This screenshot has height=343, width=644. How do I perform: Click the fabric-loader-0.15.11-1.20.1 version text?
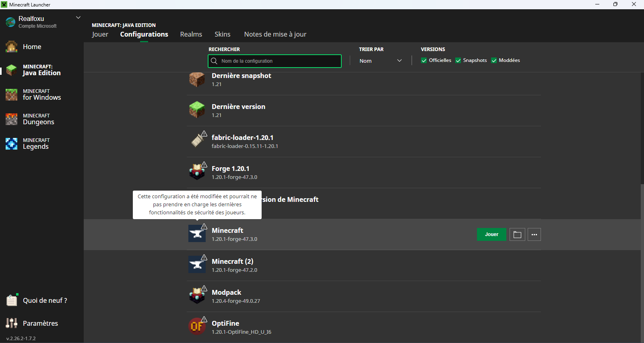(x=245, y=146)
